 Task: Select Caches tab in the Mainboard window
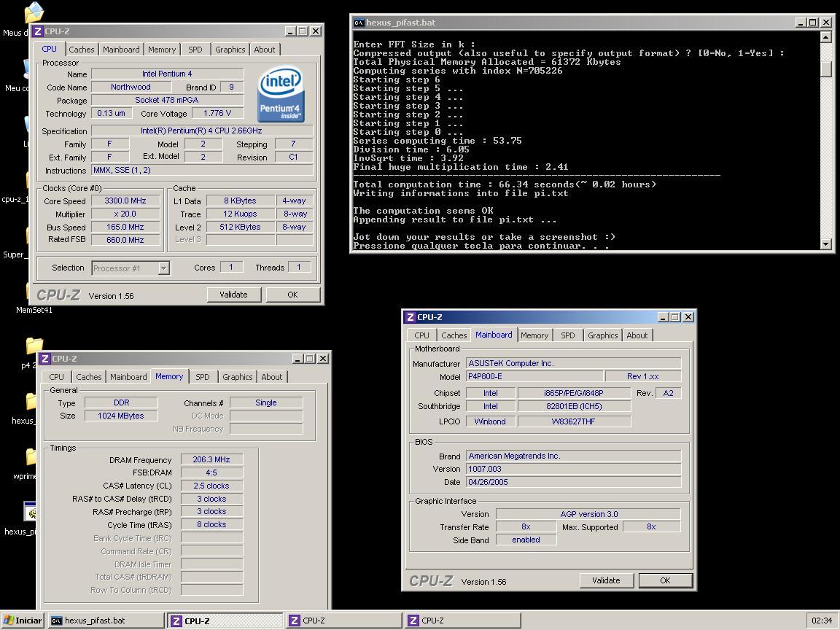pos(454,335)
